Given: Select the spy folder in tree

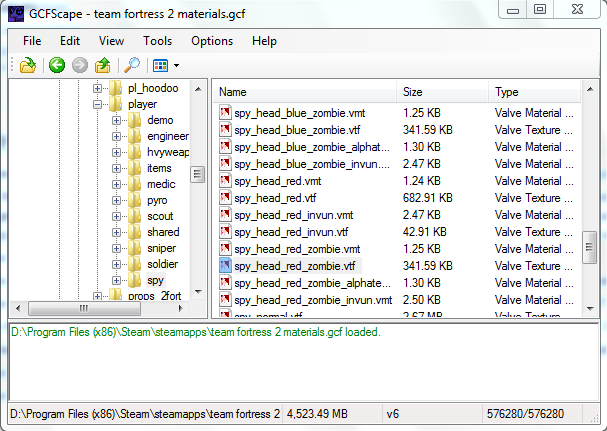Looking at the screenshot, I should 155,280.
